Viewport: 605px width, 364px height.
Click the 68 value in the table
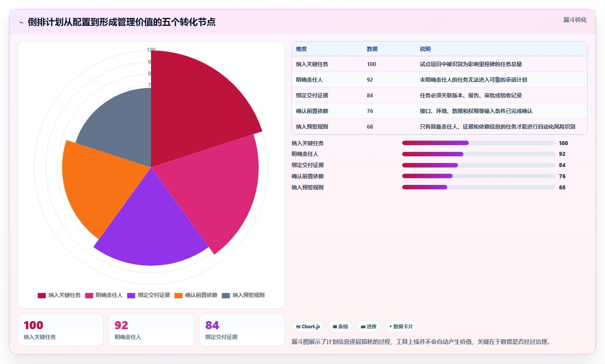click(370, 127)
